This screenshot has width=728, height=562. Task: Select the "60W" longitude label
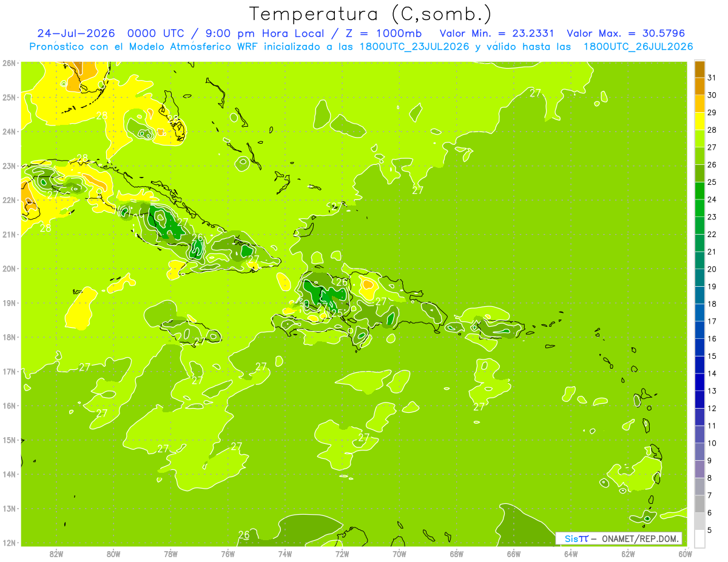pyautogui.click(x=686, y=553)
